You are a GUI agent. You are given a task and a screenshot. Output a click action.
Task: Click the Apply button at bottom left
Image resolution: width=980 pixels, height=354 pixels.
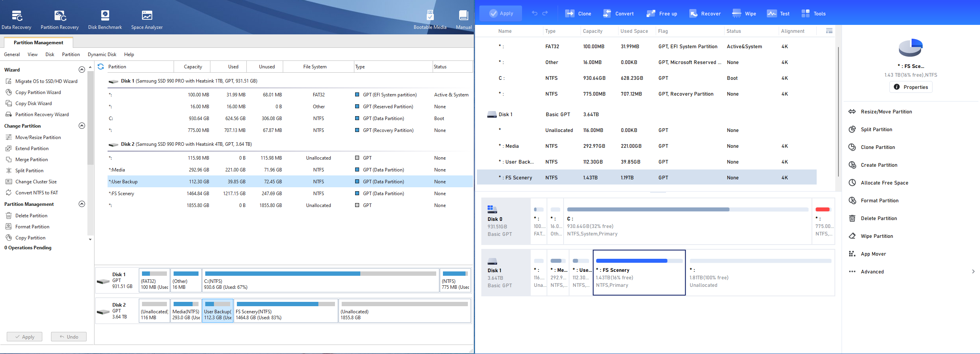25,337
